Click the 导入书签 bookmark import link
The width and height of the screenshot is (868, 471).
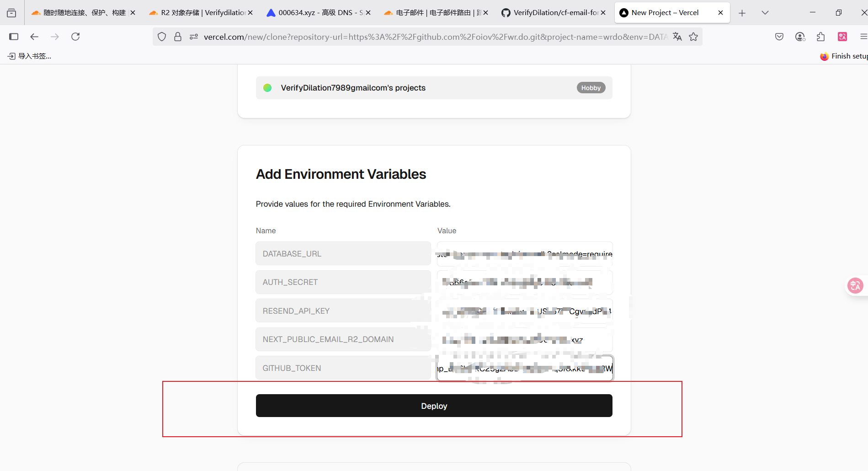tap(30, 56)
